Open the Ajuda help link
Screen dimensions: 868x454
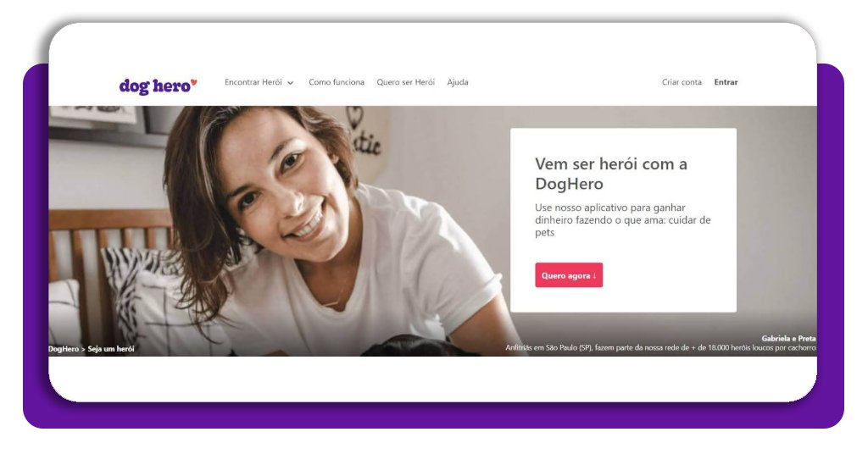point(458,82)
